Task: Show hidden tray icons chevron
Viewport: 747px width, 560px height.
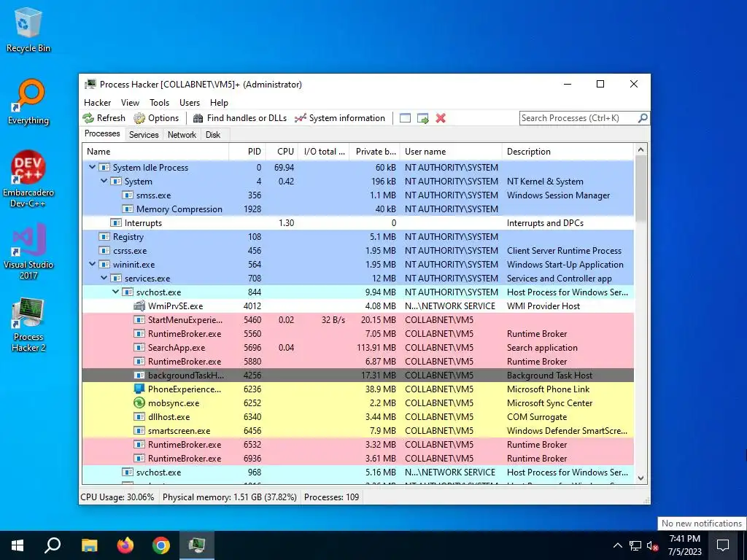Action: pyautogui.click(x=617, y=545)
